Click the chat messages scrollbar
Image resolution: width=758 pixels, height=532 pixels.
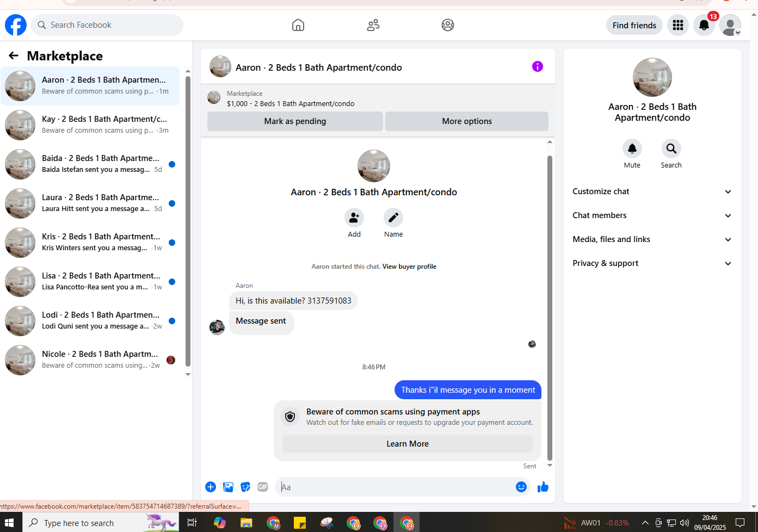[x=550, y=307]
